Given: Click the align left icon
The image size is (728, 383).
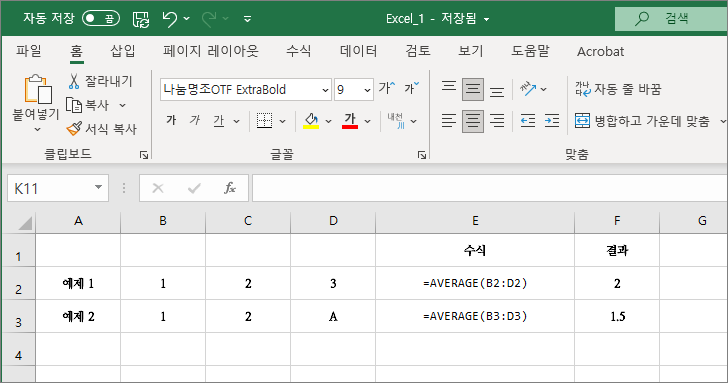Looking at the screenshot, I should 448,121.
